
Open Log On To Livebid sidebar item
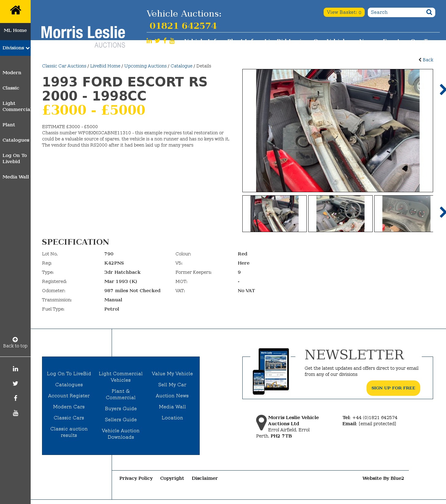(x=15, y=158)
